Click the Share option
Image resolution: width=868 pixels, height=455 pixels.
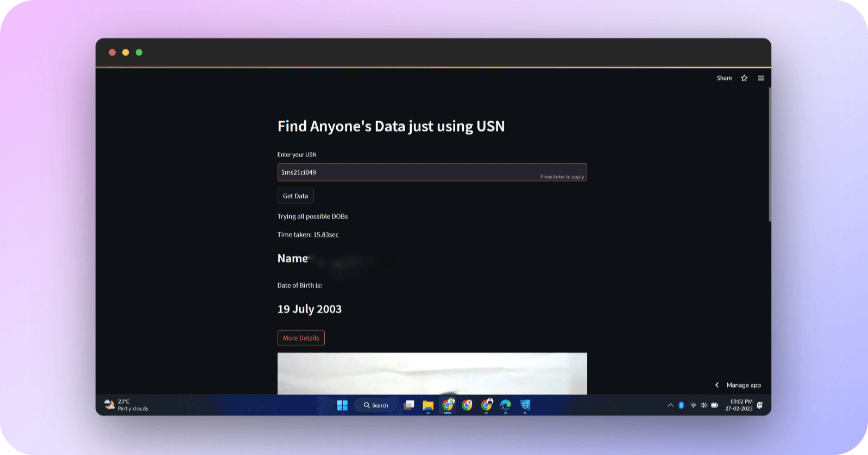click(x=724, y=78)
